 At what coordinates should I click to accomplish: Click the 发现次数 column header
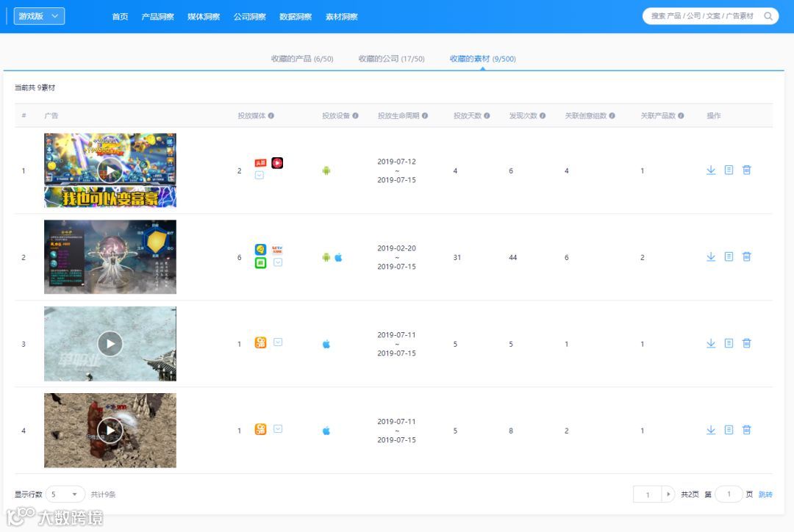pos(523,116)
